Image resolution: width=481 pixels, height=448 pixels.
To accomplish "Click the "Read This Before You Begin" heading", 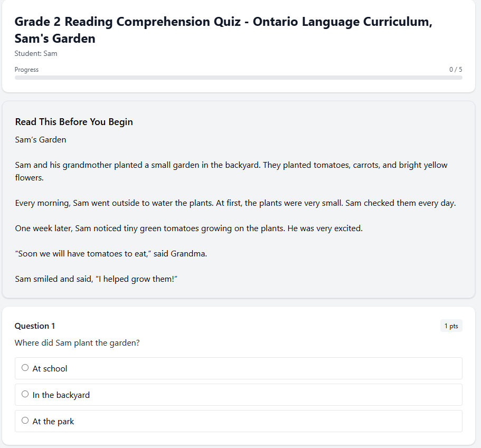I will [73, 122].
